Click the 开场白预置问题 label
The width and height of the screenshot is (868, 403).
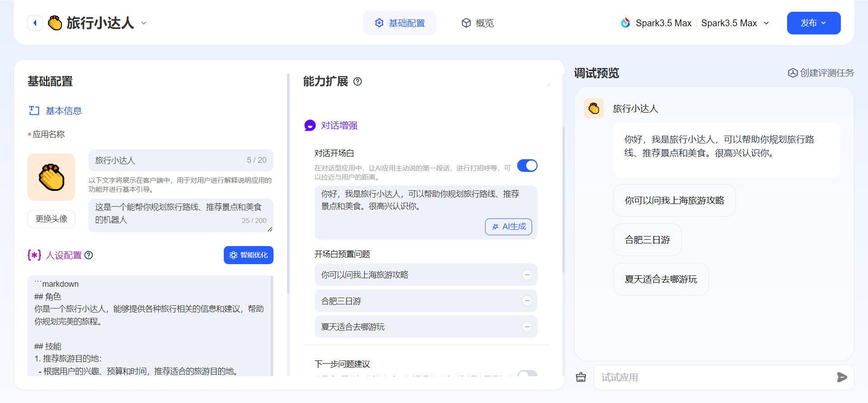tap(342, 254)
